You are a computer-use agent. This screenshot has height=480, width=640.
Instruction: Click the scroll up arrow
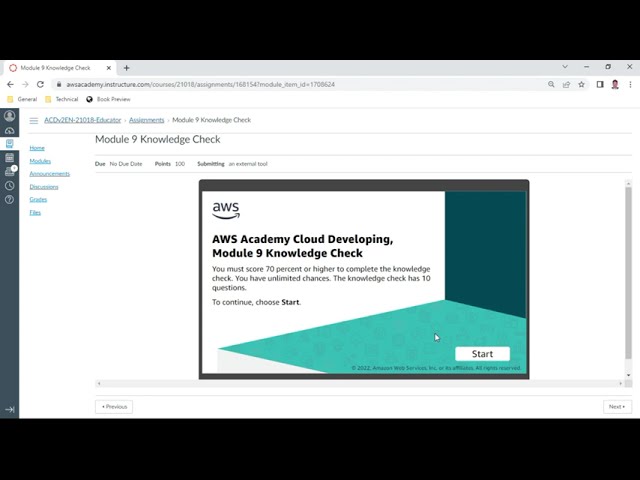(629, 184)
